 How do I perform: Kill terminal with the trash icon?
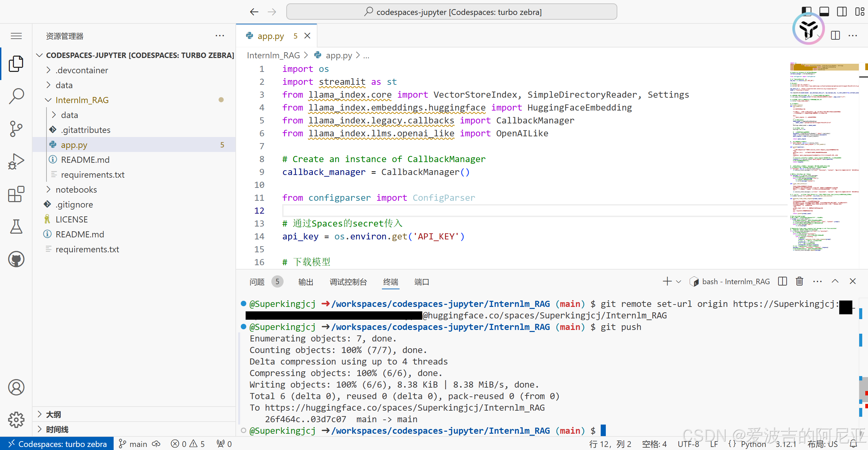click(799, 281)
